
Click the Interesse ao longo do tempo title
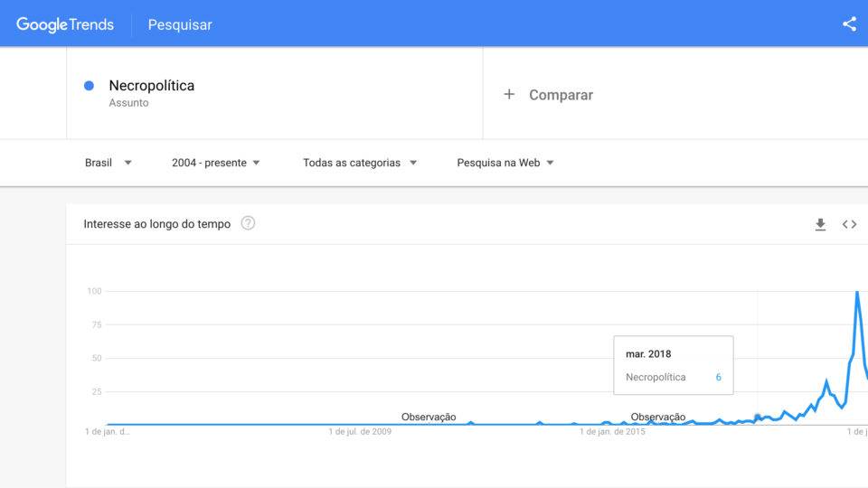click(156, 224)
